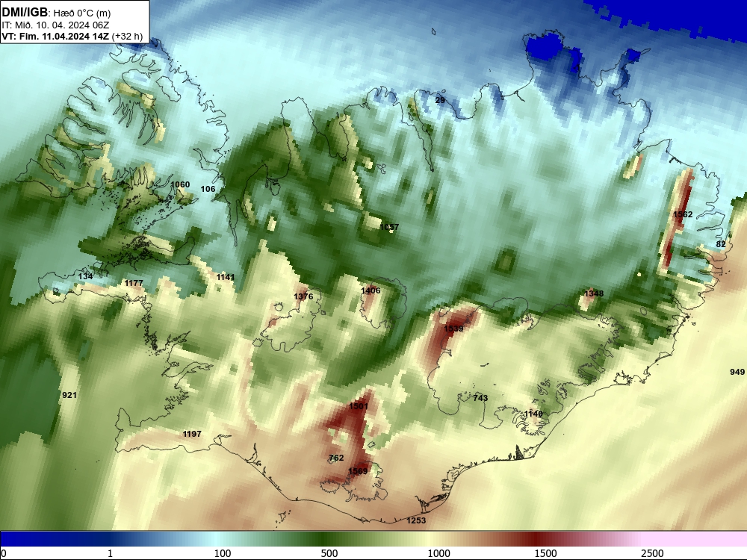Click the 949 value at the right edge
Image resolution: width=747 pixels, height=560 pixels.
pyautogui.click(x=737, y=372)
